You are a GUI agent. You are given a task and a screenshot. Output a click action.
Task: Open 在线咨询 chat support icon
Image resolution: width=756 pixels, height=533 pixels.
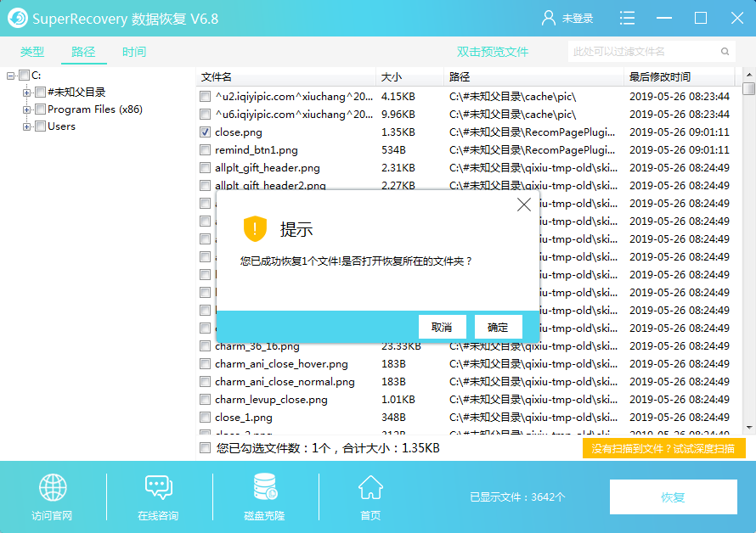pyautogui.click(x=158, y=487)
